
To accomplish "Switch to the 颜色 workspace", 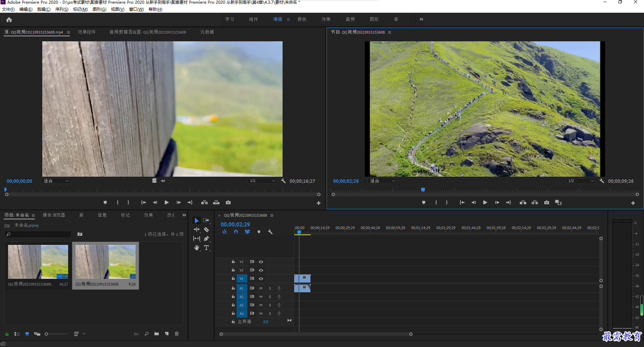I will click(302, 19).
